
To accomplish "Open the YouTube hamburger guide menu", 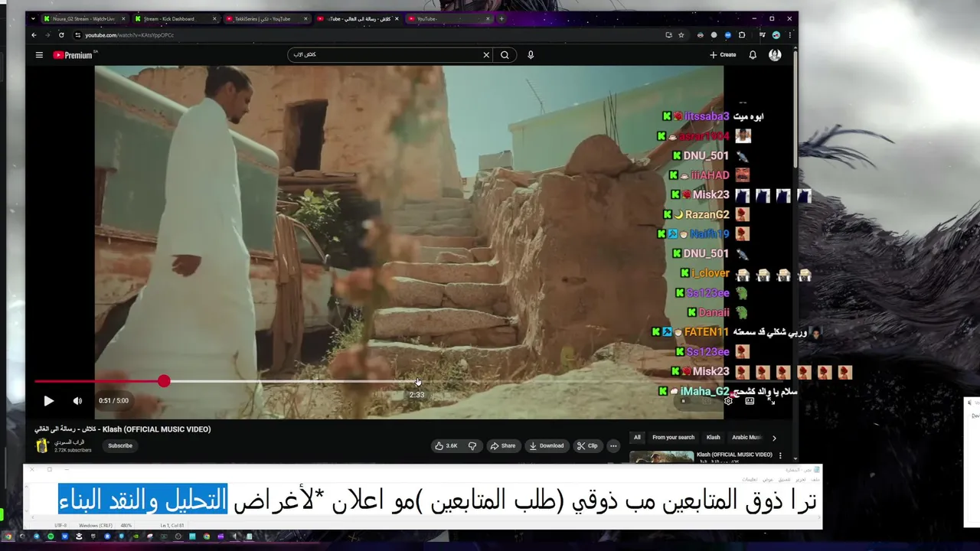I will [39, 55].
